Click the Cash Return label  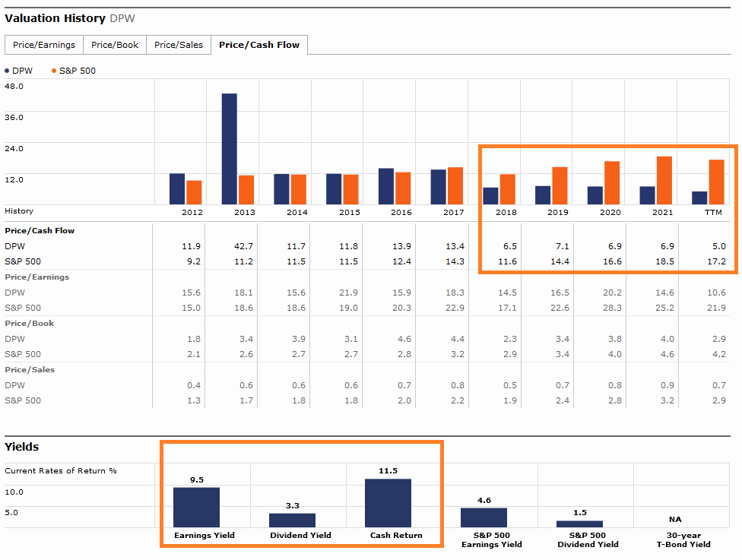[x=396, y=536]
